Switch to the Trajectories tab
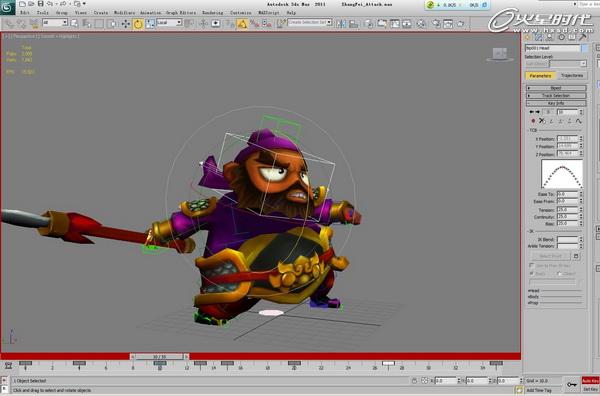600x396 pixels. point(572,76)
